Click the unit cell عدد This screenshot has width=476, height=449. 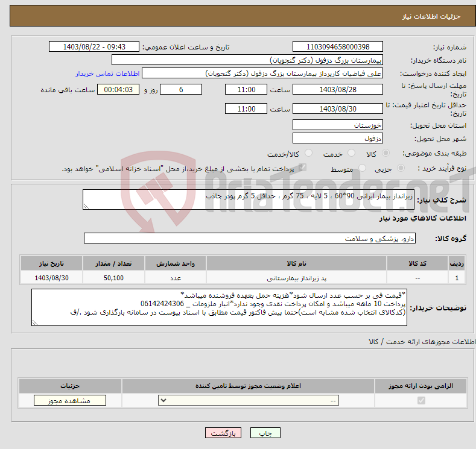(x=176, y=278)
